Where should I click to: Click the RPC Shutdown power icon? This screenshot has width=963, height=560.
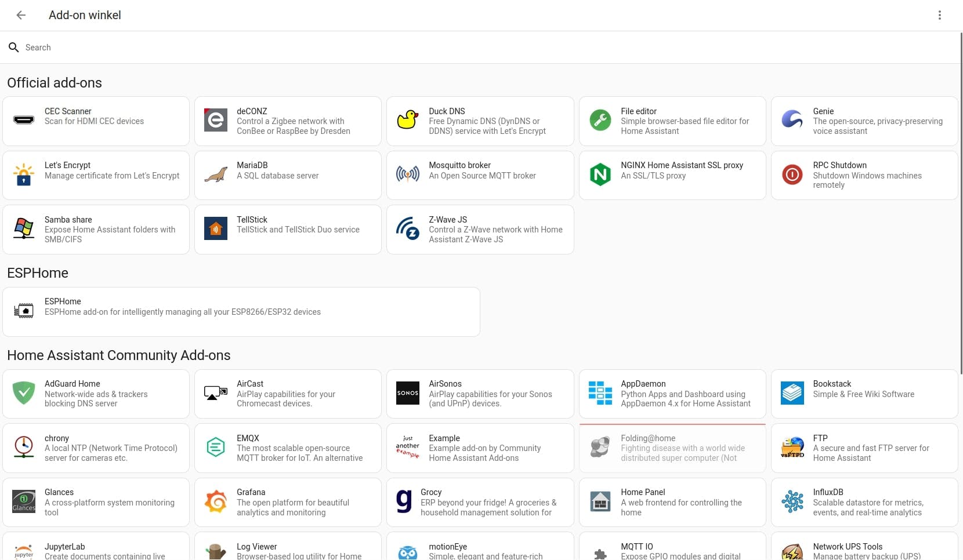point(792,174)
